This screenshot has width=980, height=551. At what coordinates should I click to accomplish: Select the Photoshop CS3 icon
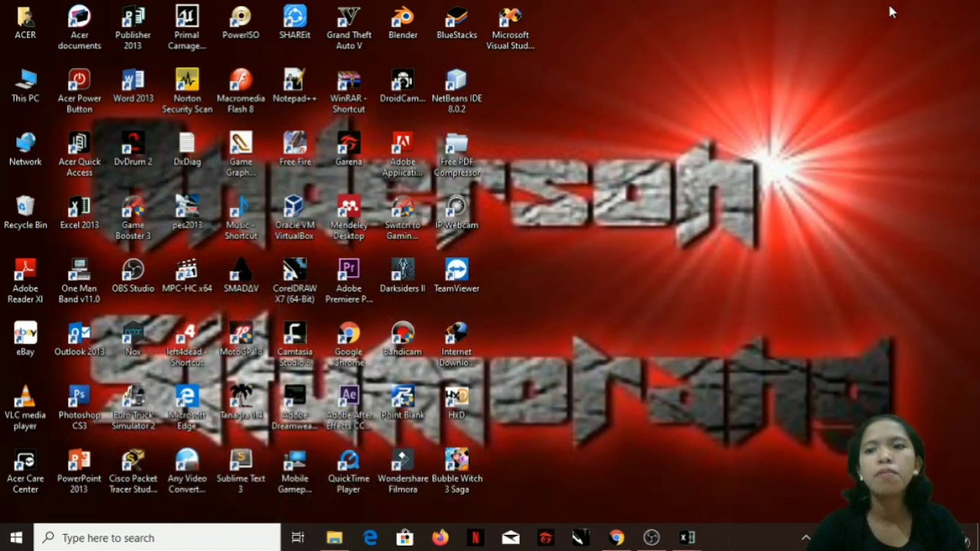80,408
